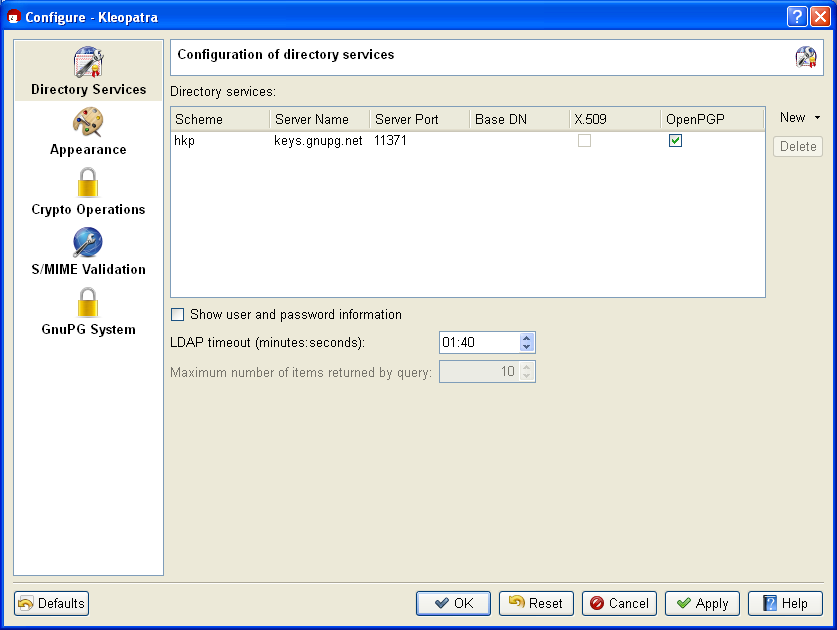Sort by Scheme column header
This screenshot has width=837, height=630.
(x=220, y=119)
